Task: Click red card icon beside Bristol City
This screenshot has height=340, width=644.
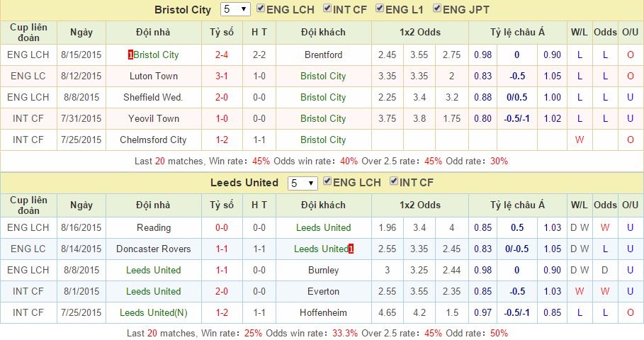Action: [x=130, y=55]
